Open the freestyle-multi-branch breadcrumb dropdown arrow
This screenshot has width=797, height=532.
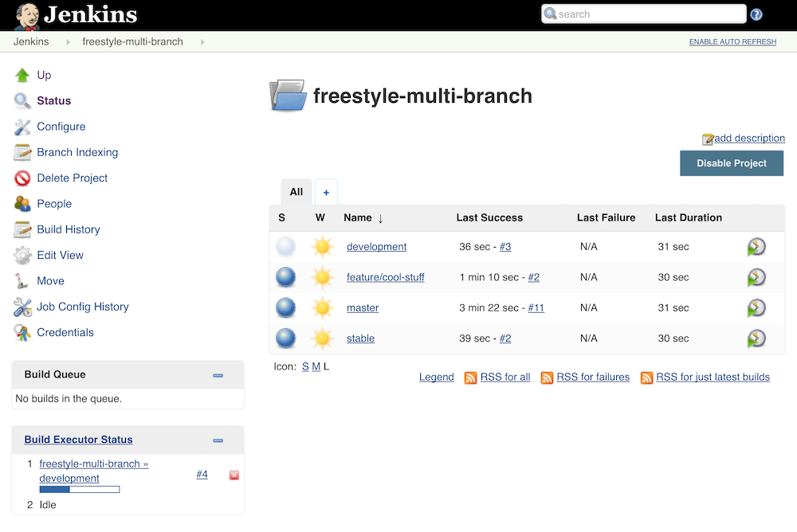202,42
